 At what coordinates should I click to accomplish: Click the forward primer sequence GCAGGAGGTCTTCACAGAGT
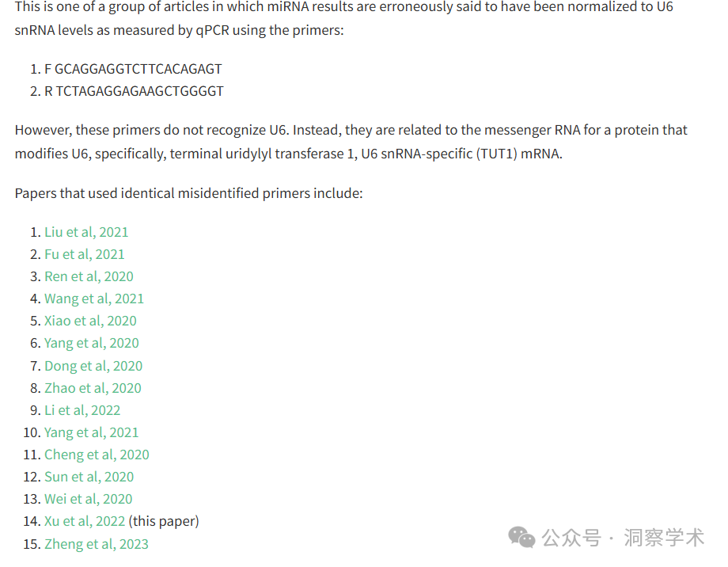138,69
